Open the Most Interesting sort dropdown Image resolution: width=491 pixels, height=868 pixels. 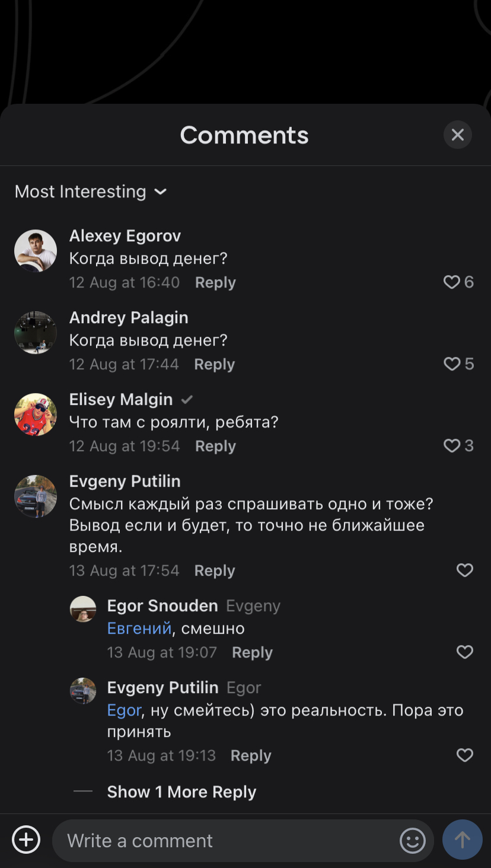point(91,192)
